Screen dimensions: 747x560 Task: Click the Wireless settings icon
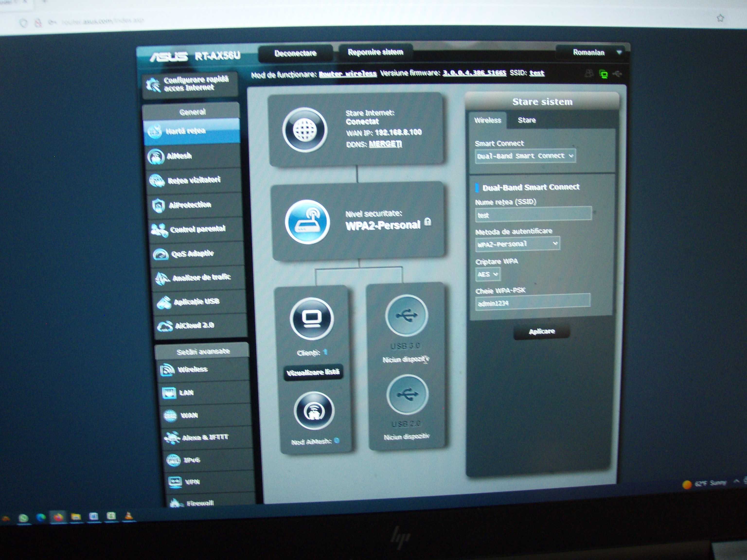[x=167, y=370]
